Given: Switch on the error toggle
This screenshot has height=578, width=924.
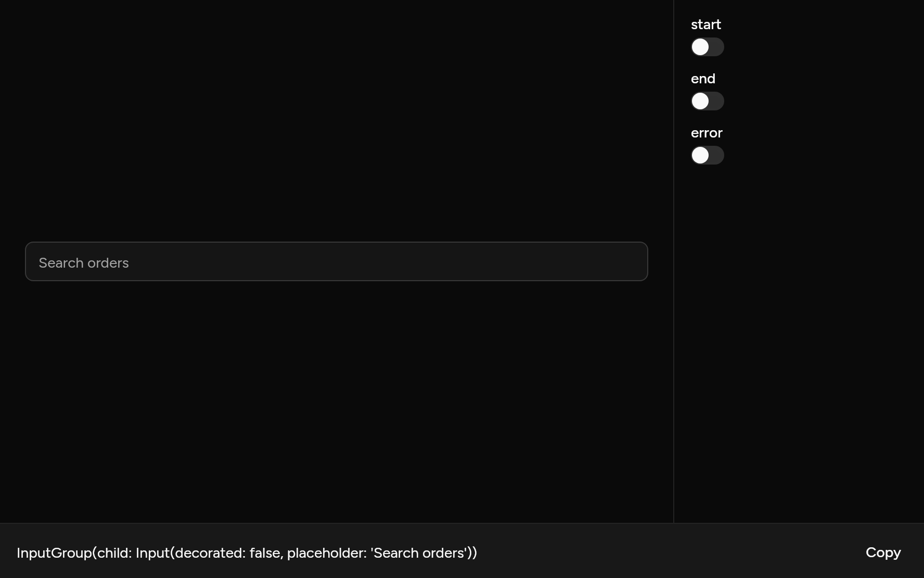Looking at the screenshot, I should click(707, 155).
